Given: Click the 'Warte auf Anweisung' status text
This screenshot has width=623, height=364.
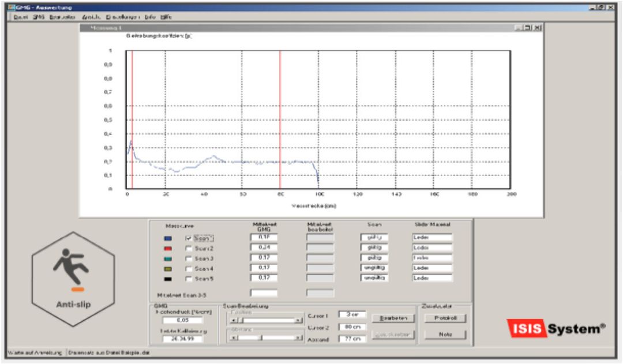Looking at the screenshot, I should pyautogui.click(x=35, y=352).
